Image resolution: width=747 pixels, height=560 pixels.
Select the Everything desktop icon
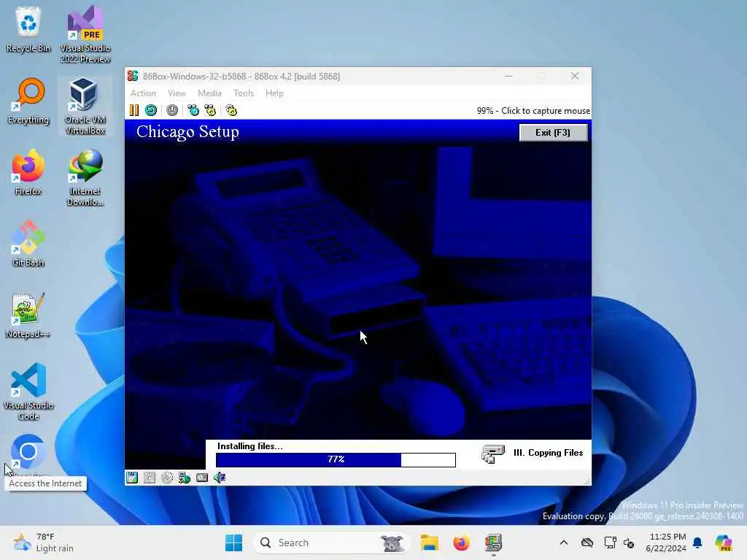pyautogui.click(x=28, y=101)
